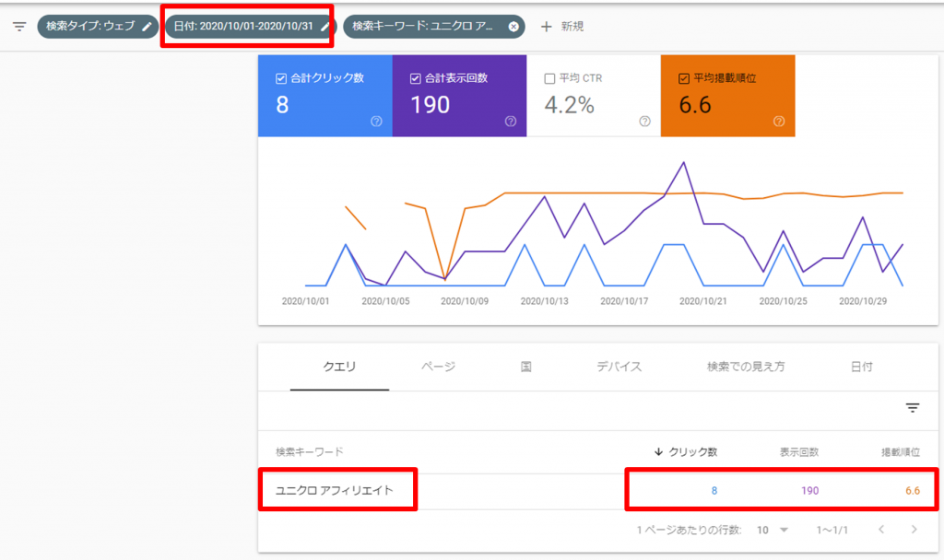This screenshot has height=560, width=944.
Task: Open the search filter icon top-left
Action: click(x=18, y=26)
